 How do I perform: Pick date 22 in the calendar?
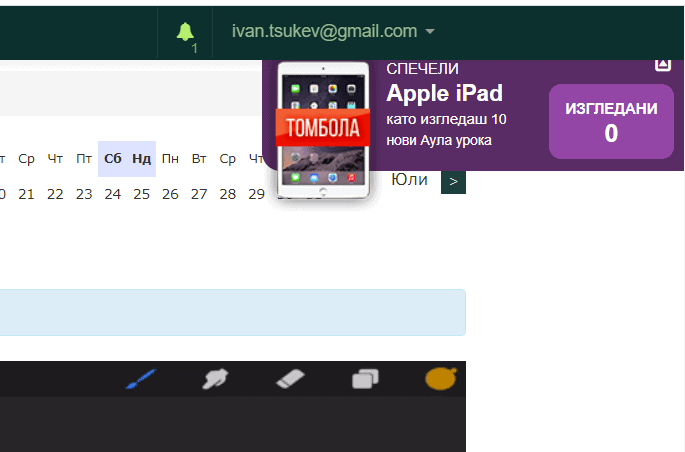tap(55, 194)
